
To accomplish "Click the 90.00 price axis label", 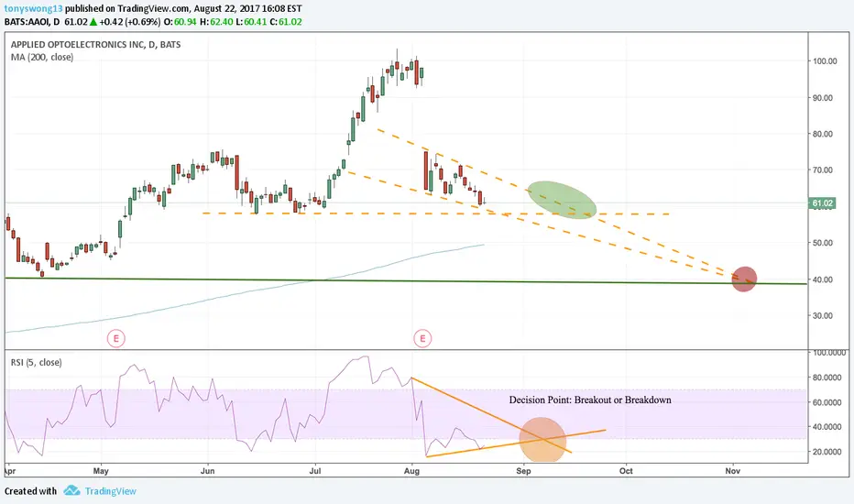I will coord(823,98).
